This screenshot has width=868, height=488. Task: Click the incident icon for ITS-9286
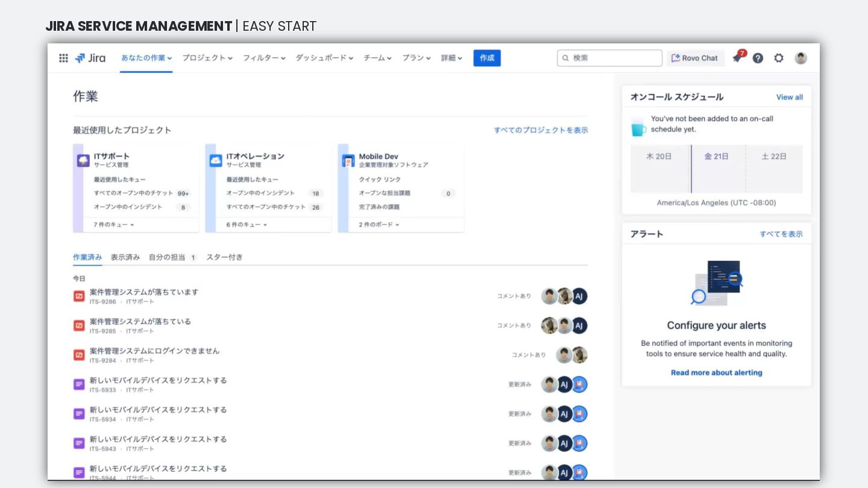(x=79, y=296)
